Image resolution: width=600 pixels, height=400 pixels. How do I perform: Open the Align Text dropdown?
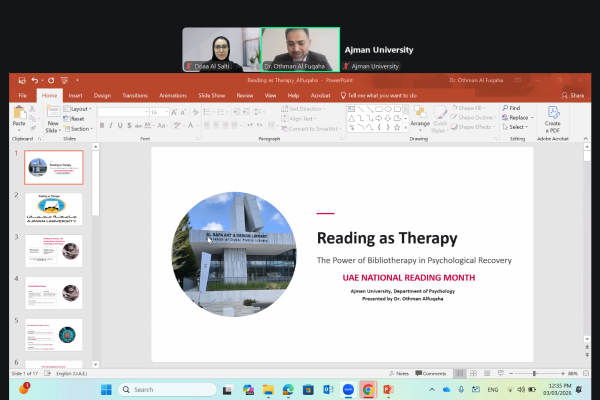tap(299, 119)
